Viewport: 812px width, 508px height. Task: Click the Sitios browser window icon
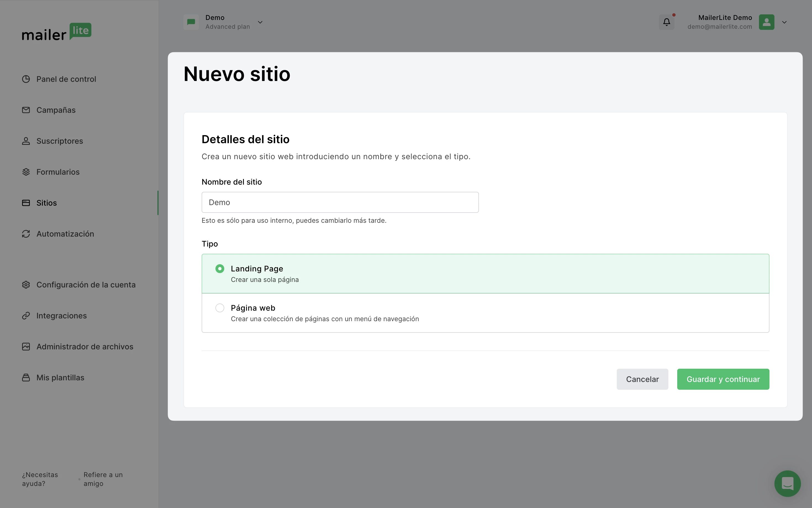pos(26,203)
